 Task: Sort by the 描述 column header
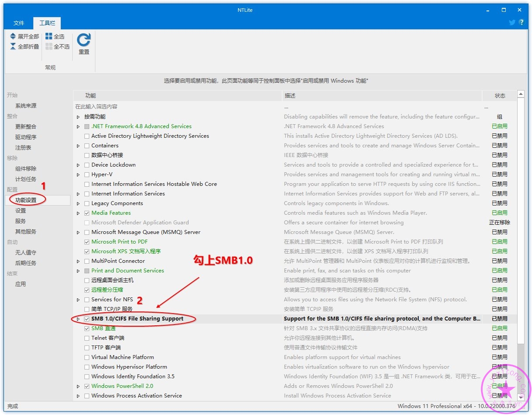[382, 95]
